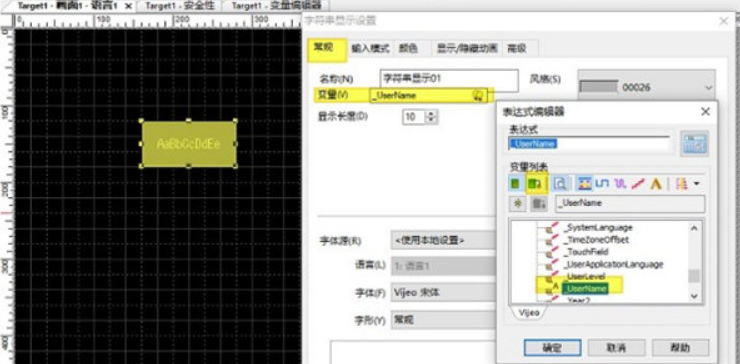Switch to the Target1 - 变量编辑器 document tab
Image resolution: width=740 pixels, height=364 pixels.
pyautogui.click(x=276, y=6)
